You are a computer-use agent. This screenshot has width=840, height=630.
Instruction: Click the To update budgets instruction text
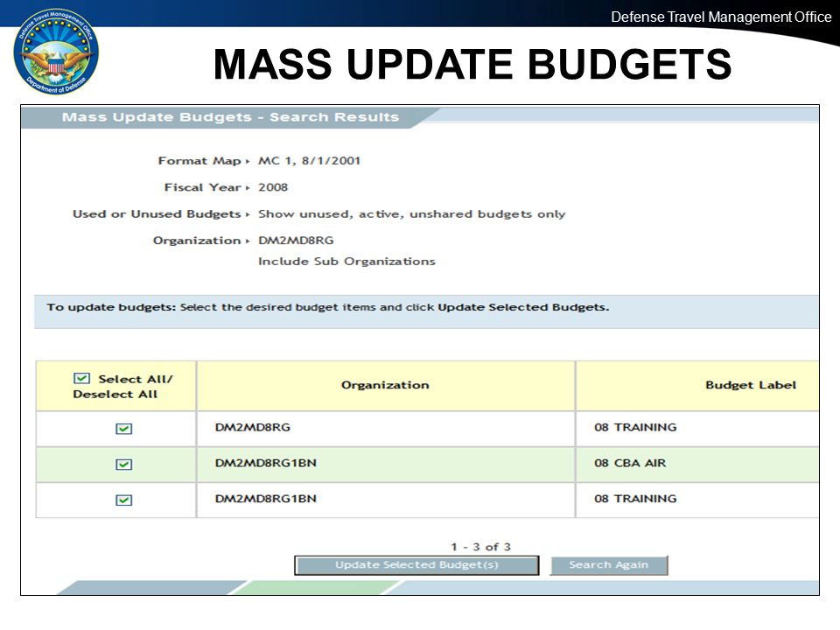(328, 307)
